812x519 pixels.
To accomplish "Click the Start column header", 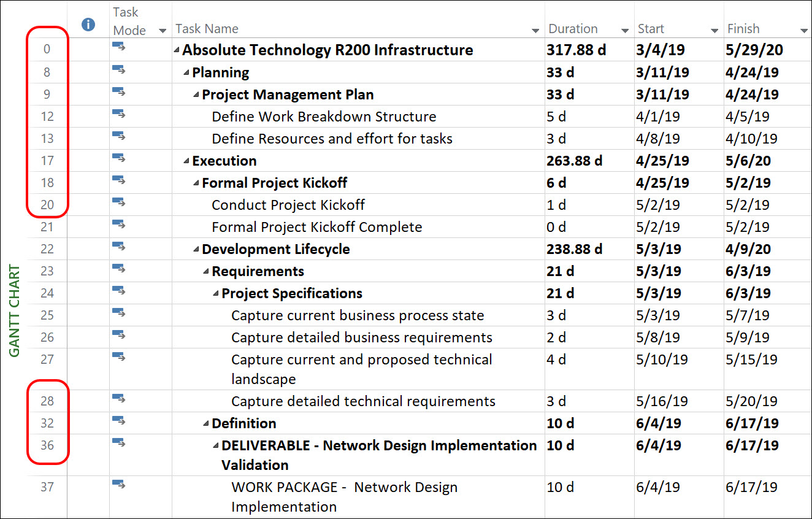I will point(651,29).
